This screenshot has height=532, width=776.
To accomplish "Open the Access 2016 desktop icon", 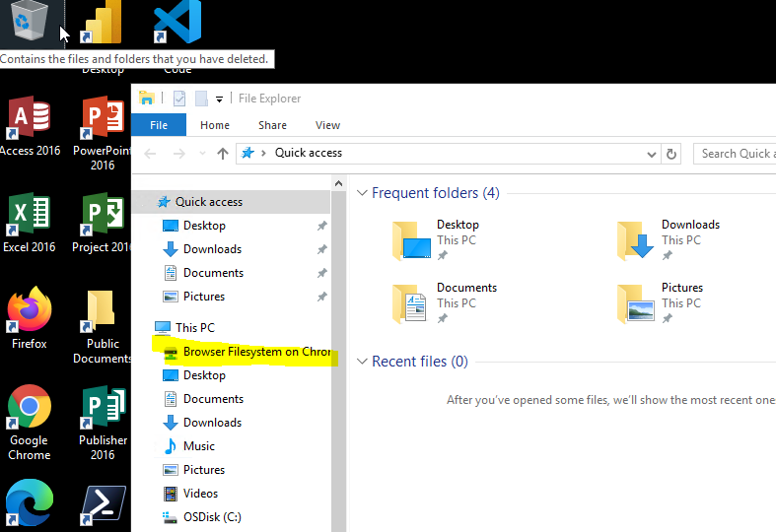I will pyautogui.click(x=30, y=126).
